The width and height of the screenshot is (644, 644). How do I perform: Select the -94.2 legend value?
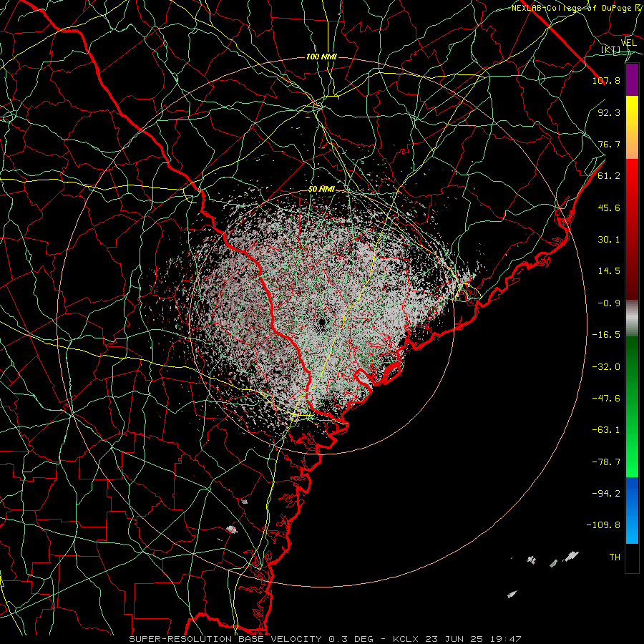[606, 494]
